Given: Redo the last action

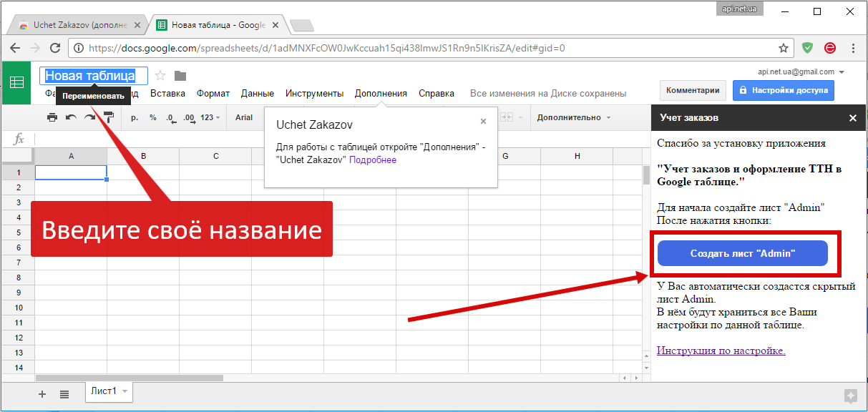Looking at the screenshot, I should pos(89,117).
